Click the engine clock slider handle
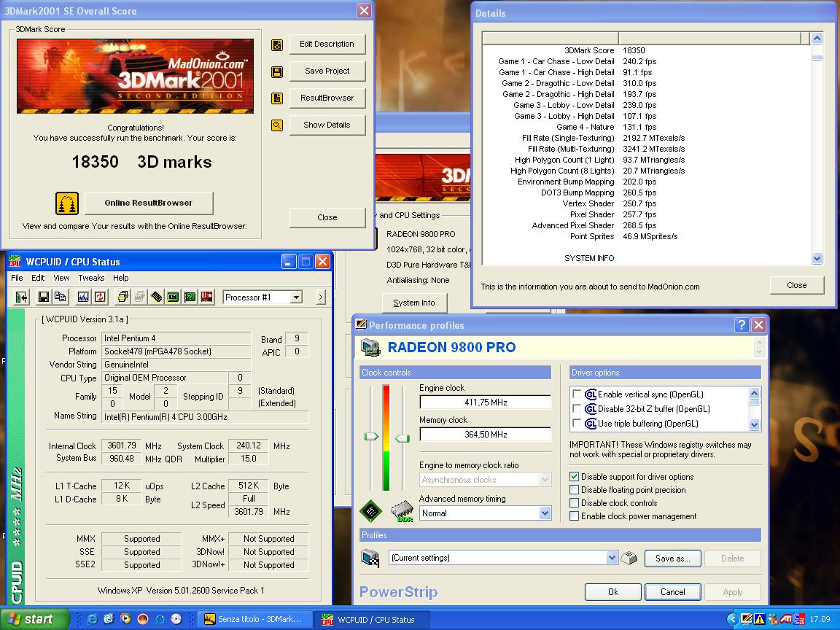The image size is (840, 630). (371, 437)
